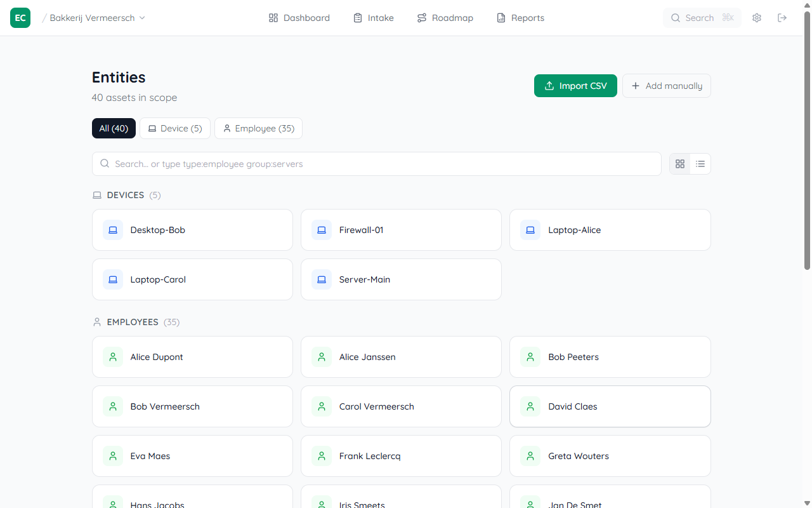
Task: Collapse the Employees section header
Action: [132, 322]
